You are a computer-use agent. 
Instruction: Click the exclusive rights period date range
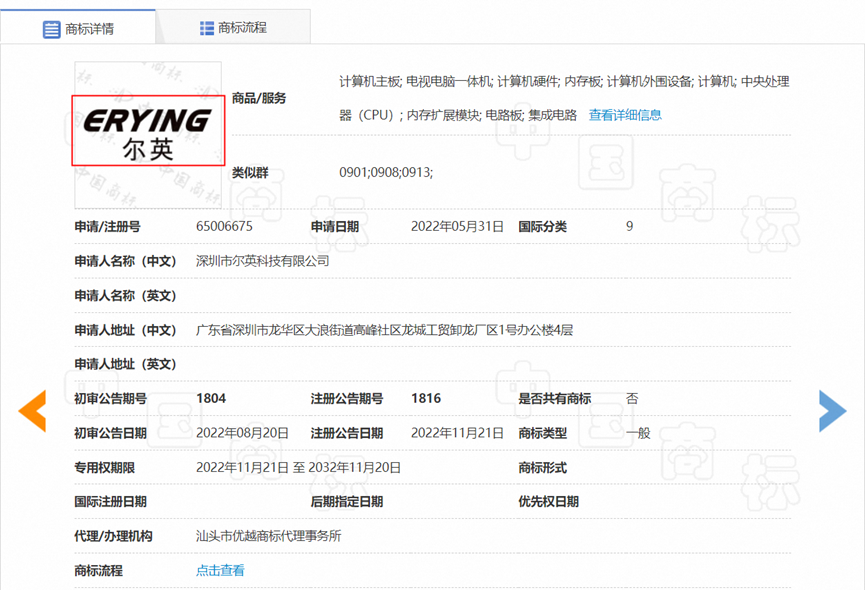(x=298, y=468)
